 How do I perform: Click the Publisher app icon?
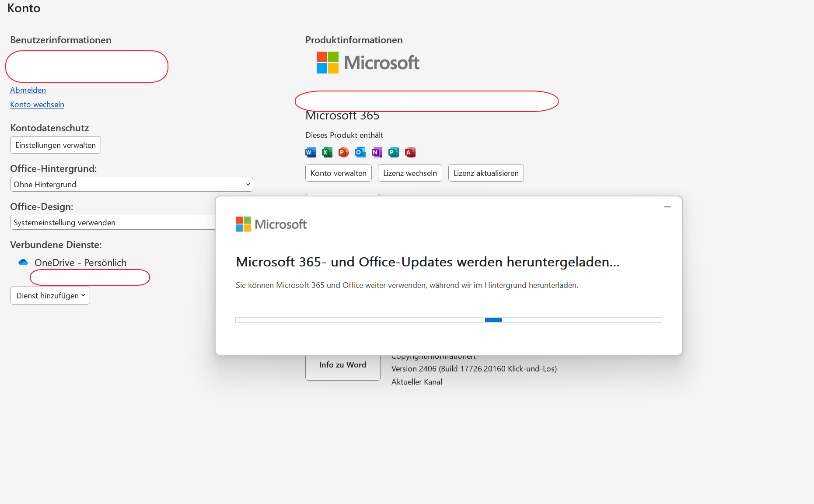tap(394, 152)
